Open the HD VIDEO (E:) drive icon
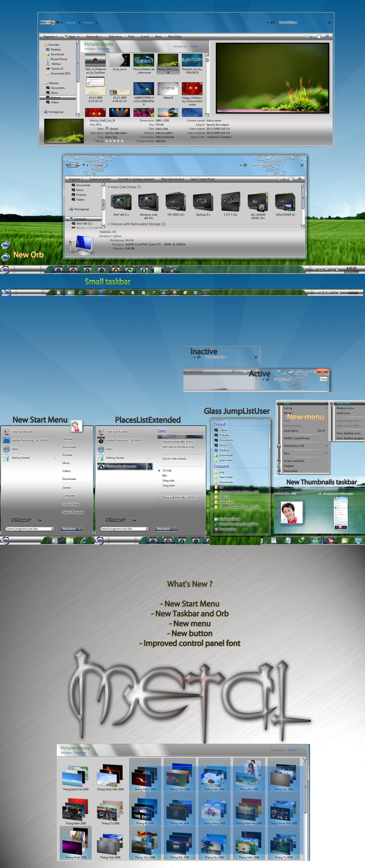Viewport: 365px width, 868px height. click(176, 201)
